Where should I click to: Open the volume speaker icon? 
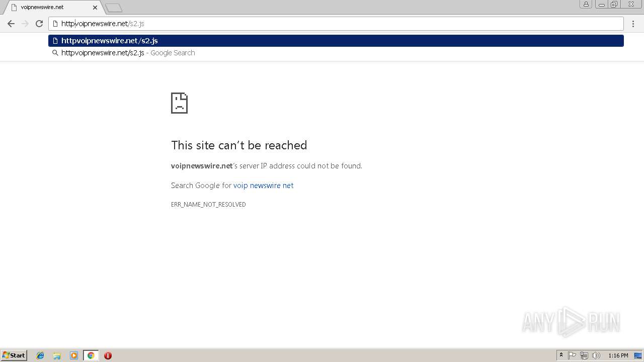tap(596, 355)
